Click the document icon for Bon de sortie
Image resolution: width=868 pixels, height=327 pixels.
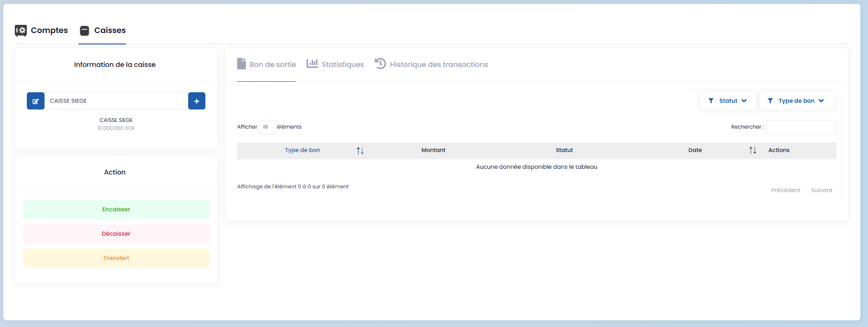coord(241,64)
